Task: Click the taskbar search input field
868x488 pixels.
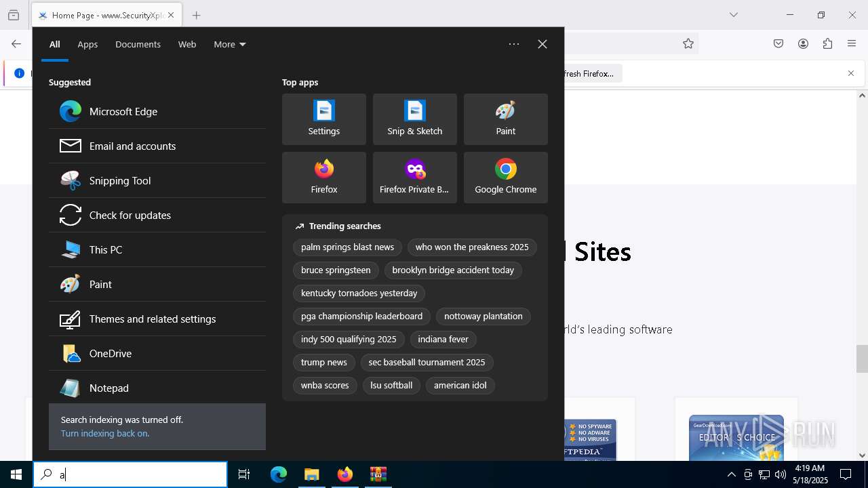Action: coord(130,474)
